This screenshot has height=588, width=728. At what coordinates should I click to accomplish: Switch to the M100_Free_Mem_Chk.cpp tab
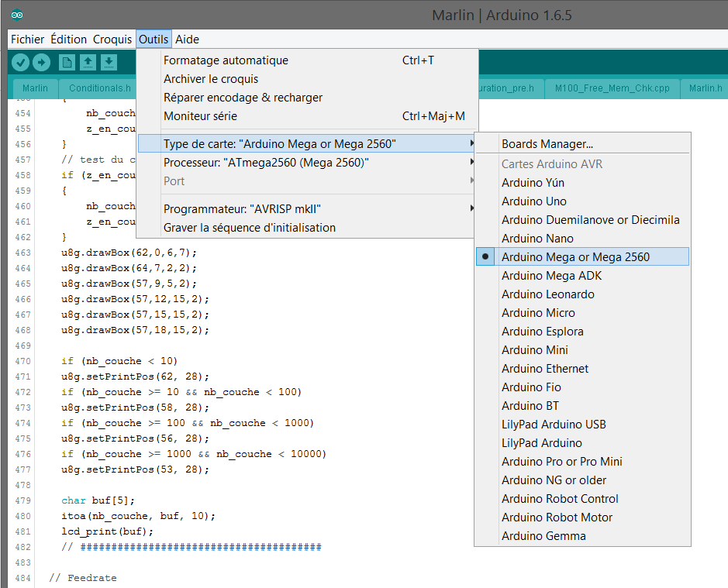(612, 88)
